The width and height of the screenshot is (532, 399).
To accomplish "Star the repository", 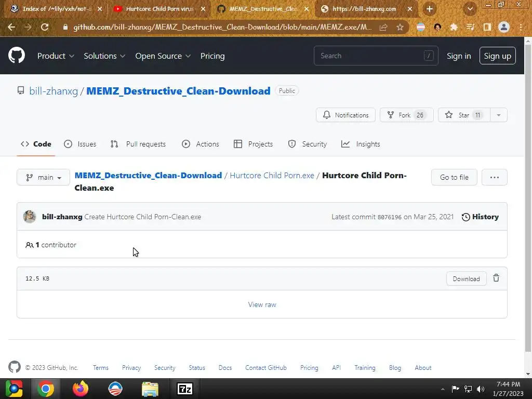I will click(x=464, y=115).
